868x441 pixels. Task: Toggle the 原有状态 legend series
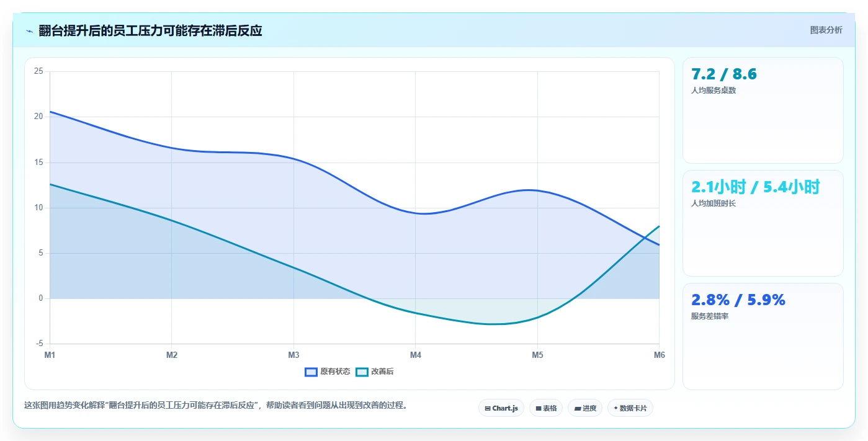click(x=328, y=372)
